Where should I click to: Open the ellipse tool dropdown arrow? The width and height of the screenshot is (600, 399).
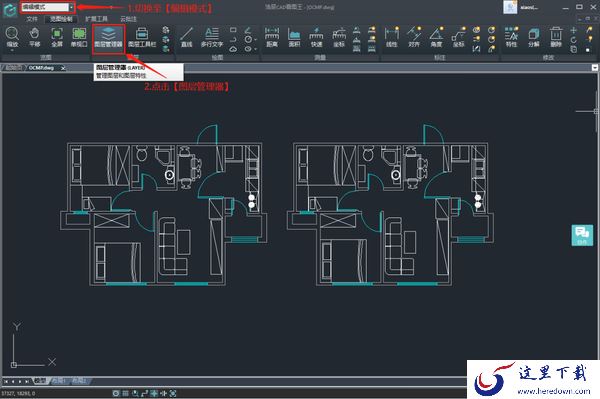click(x=255, y=49)
